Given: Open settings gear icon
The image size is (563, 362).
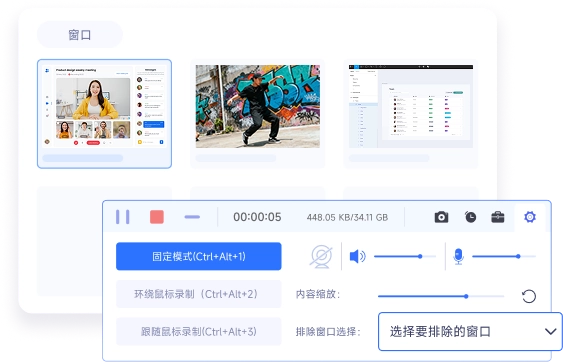Looking at the screenshot, I should click(530, 217).
